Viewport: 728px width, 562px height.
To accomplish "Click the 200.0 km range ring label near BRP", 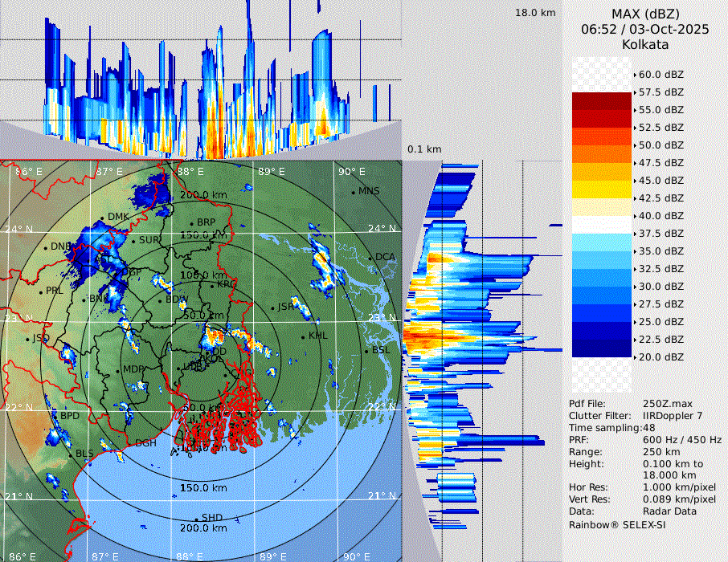I will point(203,195).
